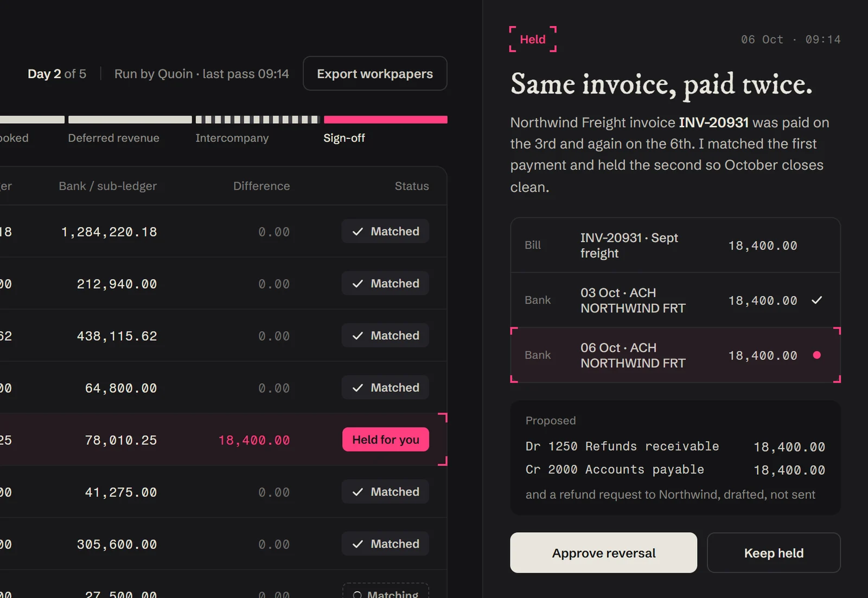Click the 1,284,220.18 bank amount

pos(109,232)
